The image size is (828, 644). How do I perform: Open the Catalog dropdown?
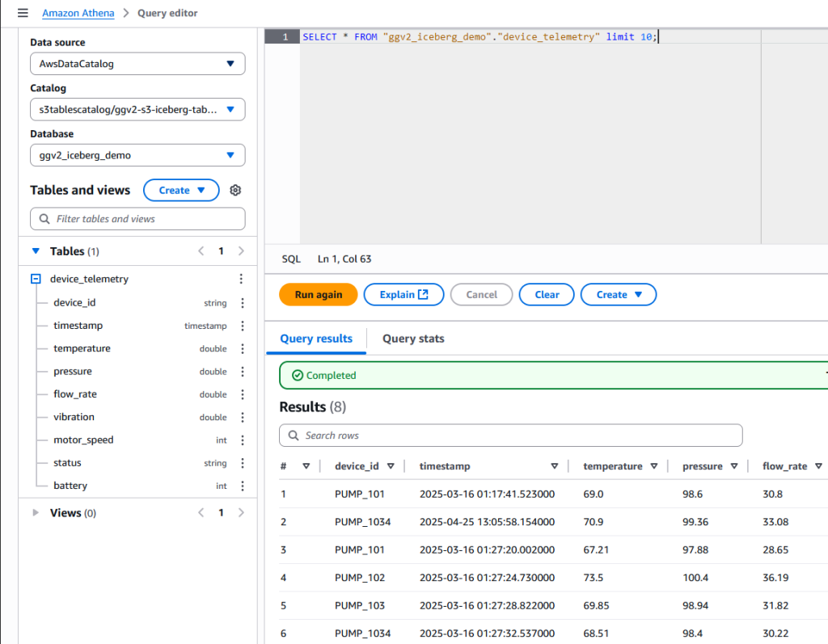pyautogui.click(x=137, y=109)
